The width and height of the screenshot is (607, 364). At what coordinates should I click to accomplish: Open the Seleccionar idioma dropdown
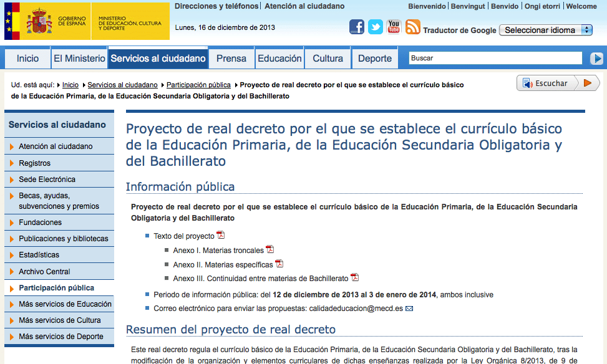coord(546,30)
